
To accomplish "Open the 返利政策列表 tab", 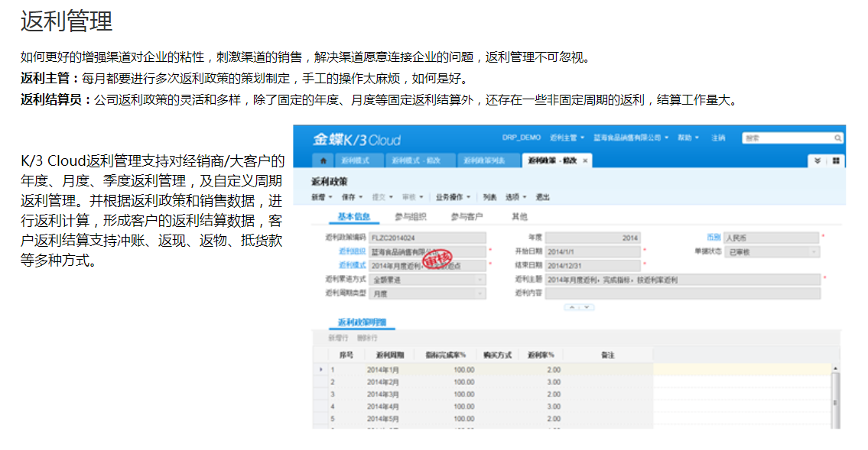I will tap(486, 161).
